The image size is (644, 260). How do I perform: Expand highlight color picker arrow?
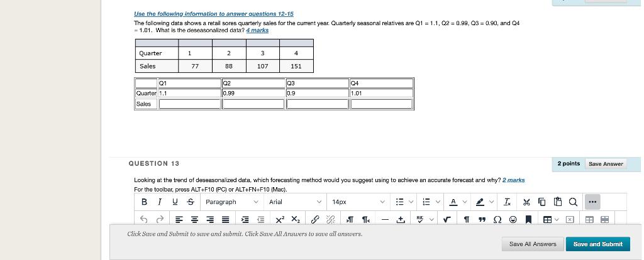(491, 202)
